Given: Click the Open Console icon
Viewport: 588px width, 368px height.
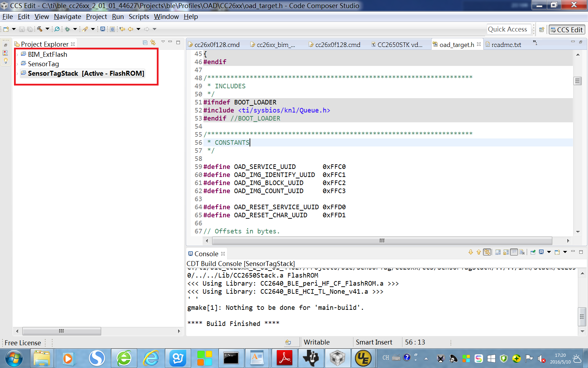Looking at the screenshot, I should pyautogui.click(x=558, y=252).
